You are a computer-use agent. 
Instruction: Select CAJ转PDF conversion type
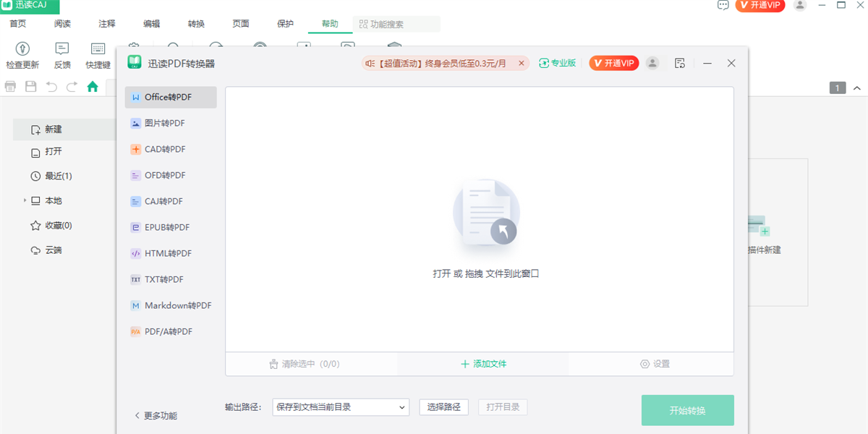(x=171, y=201)
